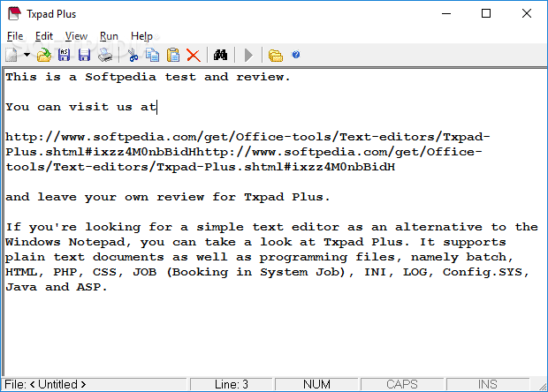The height and width of the screenshot is (392, 548).
Task: Open the Edit menu
Action: point(44,36)
